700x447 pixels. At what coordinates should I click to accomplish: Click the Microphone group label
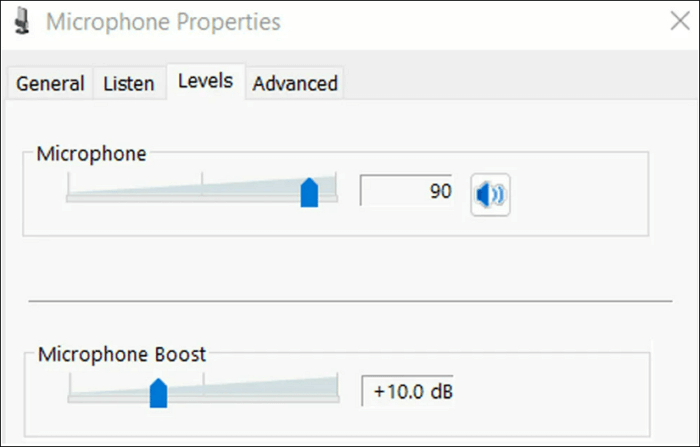point(91,154)
